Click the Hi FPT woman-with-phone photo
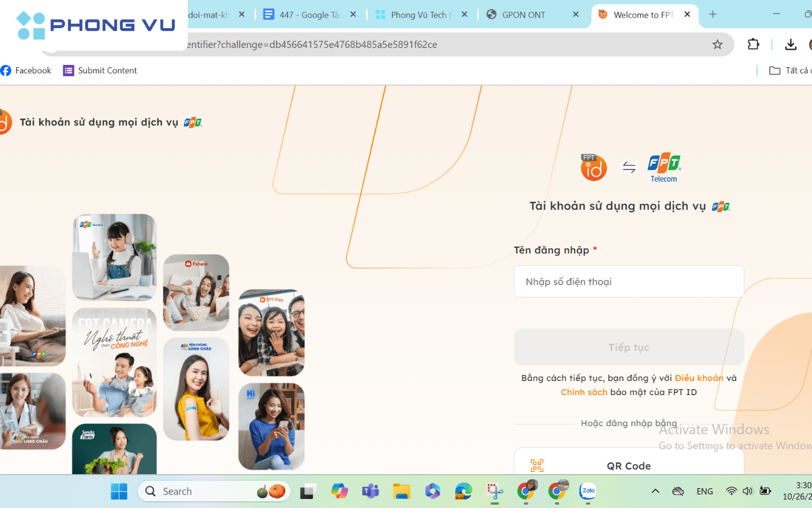This screenshot has width=812, height=508. [271, 426]
